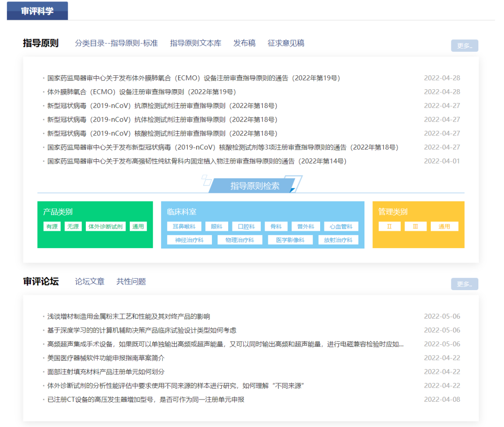The image size is (504, 427).
Task: Select 分类目录--指导原则-标准 tab
Action: pos(116,43)
